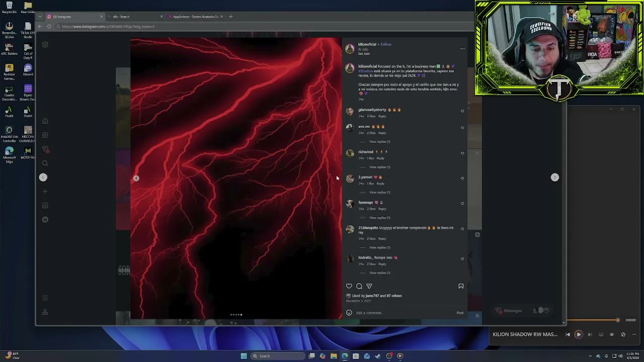Like the comment by fammapr

[x=462, y=204]
